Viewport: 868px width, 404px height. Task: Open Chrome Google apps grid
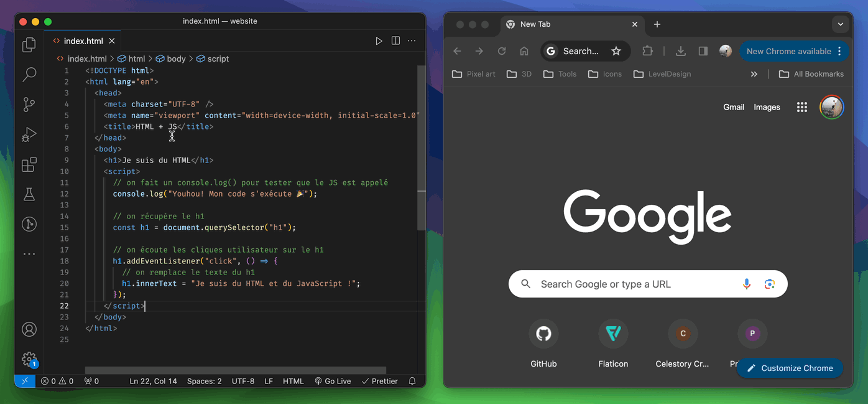pyautogui.click(x=802, y=107)
